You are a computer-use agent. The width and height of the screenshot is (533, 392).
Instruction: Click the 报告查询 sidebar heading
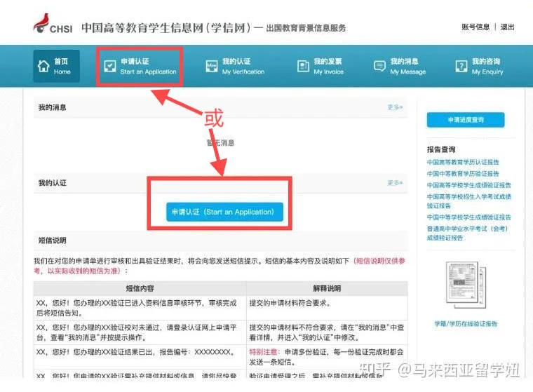point(441,149)
